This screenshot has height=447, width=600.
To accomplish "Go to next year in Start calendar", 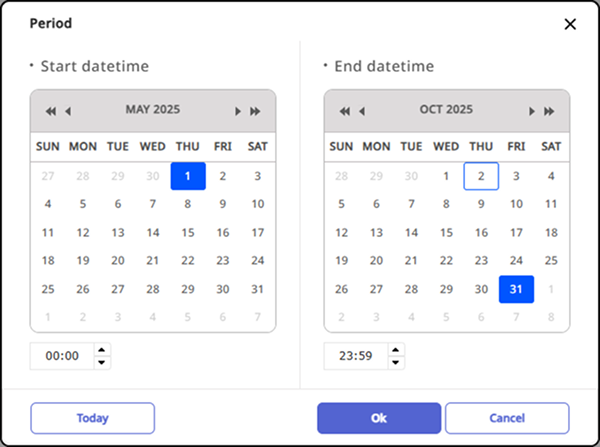I will (255, 111).
